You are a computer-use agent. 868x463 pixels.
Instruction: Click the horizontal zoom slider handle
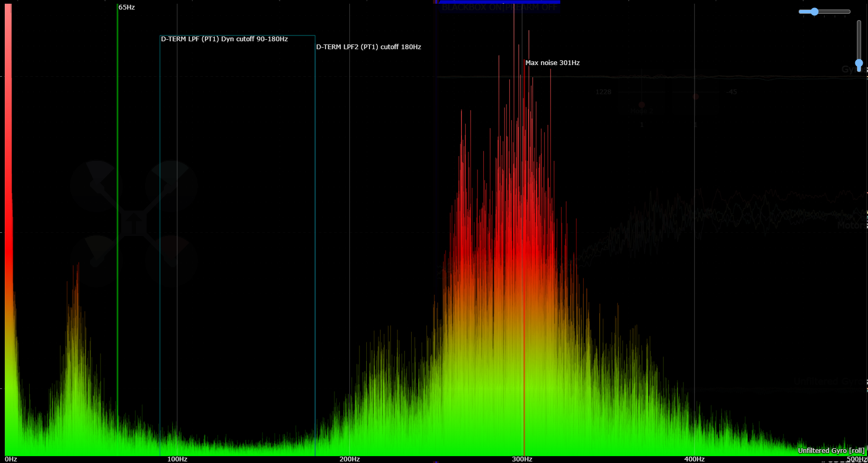click(815, 12)
